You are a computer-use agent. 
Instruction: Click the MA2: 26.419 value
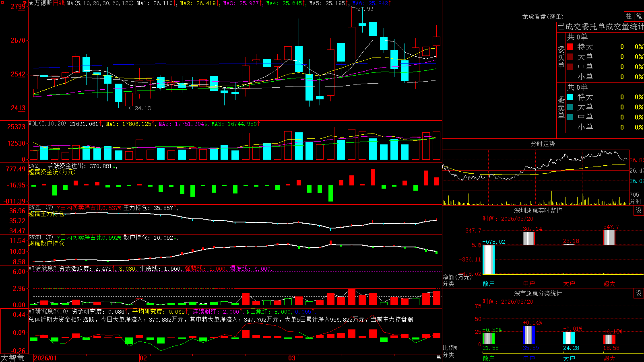click(x=198, y=3)
